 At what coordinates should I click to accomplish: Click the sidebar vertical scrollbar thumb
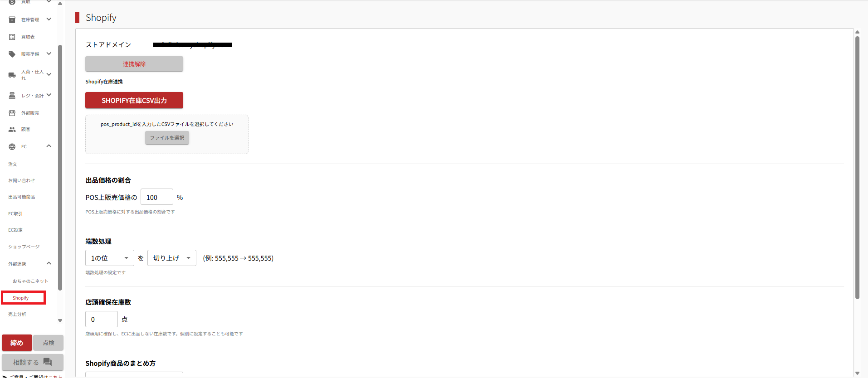[60, 168]
